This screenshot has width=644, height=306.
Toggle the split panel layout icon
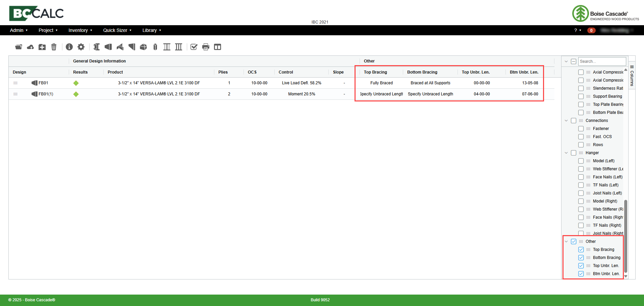point(218,47)
